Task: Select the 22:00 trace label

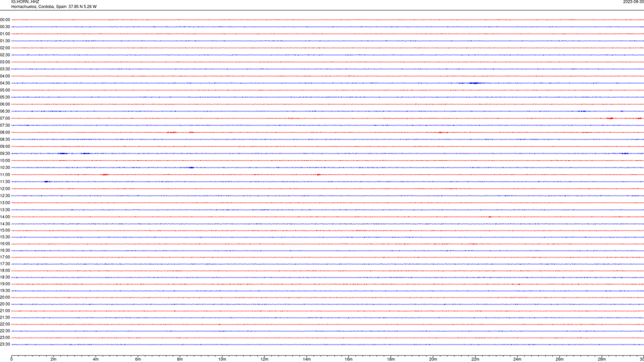Action: click(5, 324)
